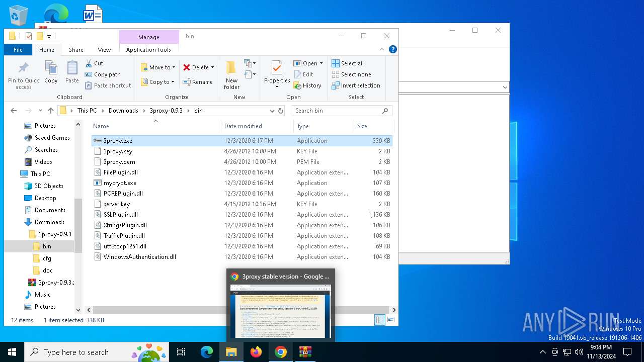Click the Copy ribbon icon
This screenshot has height=362, width=644.
tap(51, 72)
